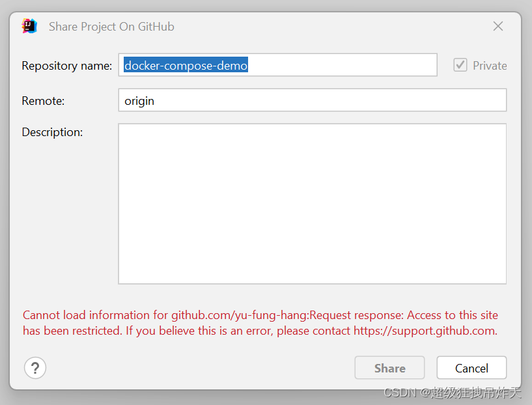
Task: Open the help question mark button
Action: click(x=35, y=368)
